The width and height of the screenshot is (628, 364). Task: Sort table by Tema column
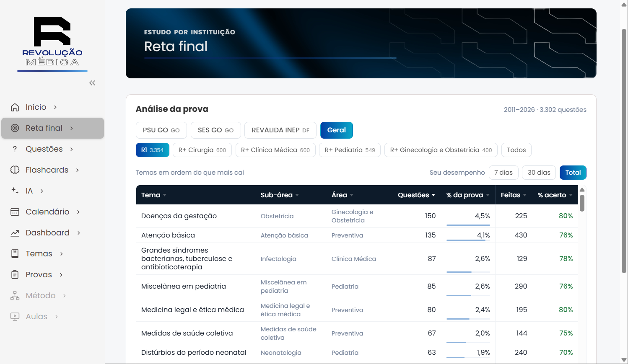point(154,195)
